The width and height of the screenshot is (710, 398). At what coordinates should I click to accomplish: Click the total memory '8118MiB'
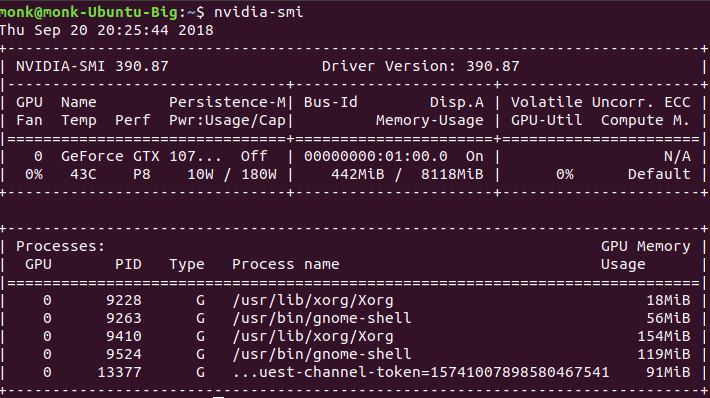[452, 174]
